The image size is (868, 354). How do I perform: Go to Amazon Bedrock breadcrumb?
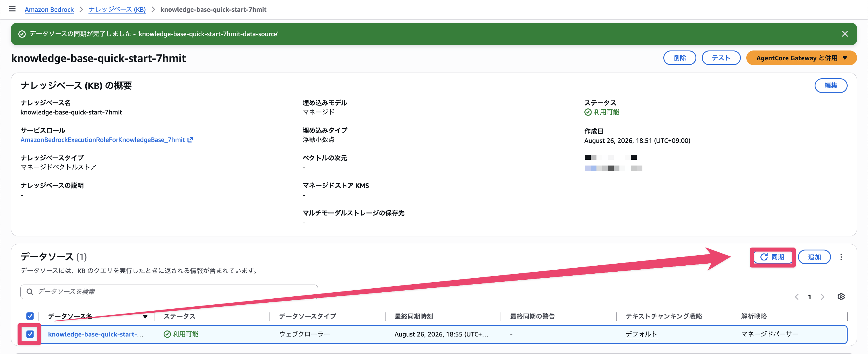pyautogui.click(x=49, y=9)
